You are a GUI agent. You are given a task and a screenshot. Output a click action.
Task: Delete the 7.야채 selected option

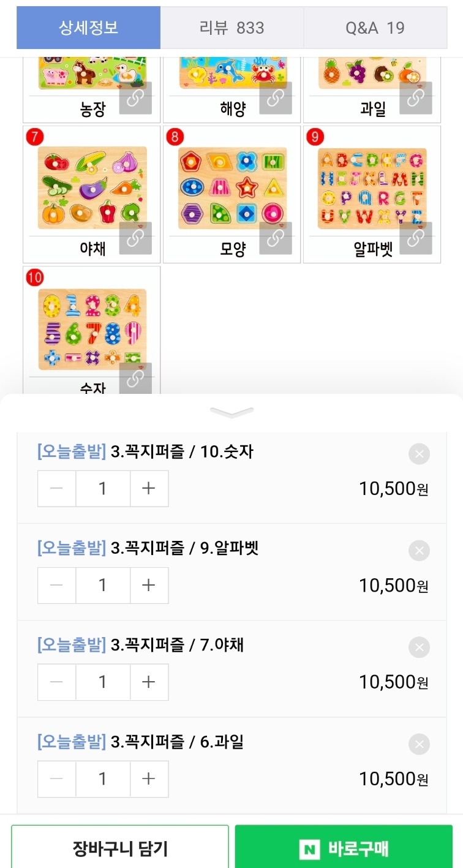click(x=419, y=647)
